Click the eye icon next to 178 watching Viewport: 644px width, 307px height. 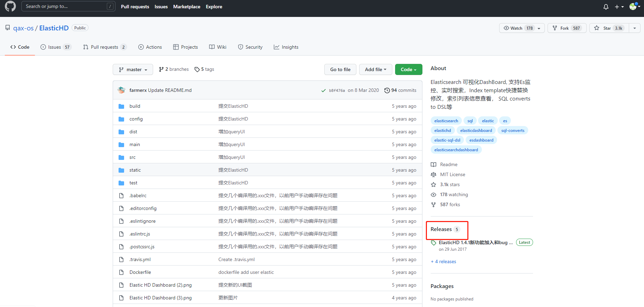coord(433,195)
